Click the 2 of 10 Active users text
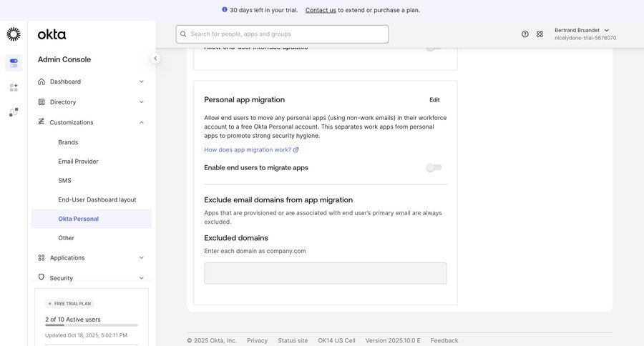The height and width of the screenshot is (346, 644). point(73,320)
